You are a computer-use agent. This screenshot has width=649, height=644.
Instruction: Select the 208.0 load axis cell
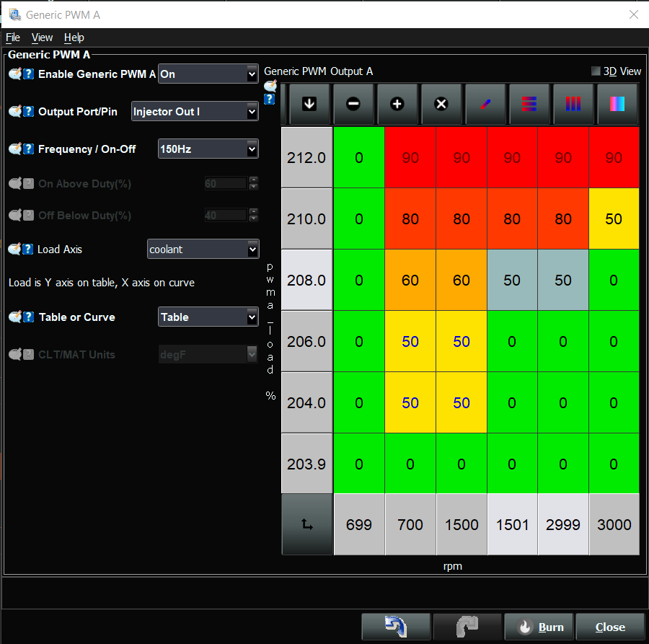pyautogui.click(x=306, y=281)
